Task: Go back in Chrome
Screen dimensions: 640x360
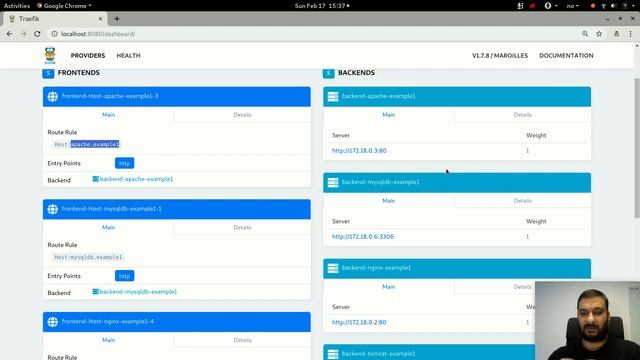Action: pyautogui.click(x=9, y=34)
